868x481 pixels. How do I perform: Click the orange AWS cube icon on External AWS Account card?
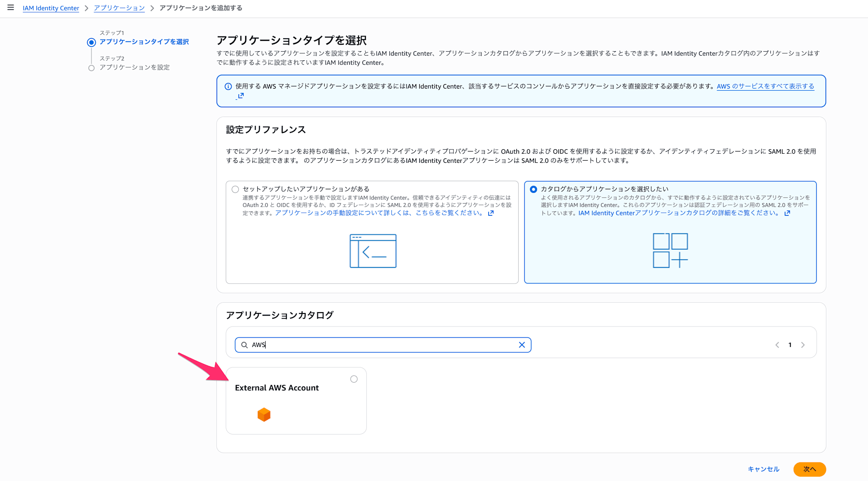(264, 415)
